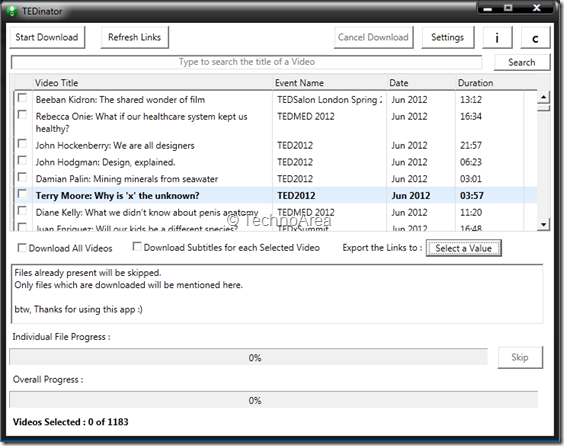The image size is (564, 446).
Task: Check the Rebecca Onie video checkbox
Action: pos(22,115)
